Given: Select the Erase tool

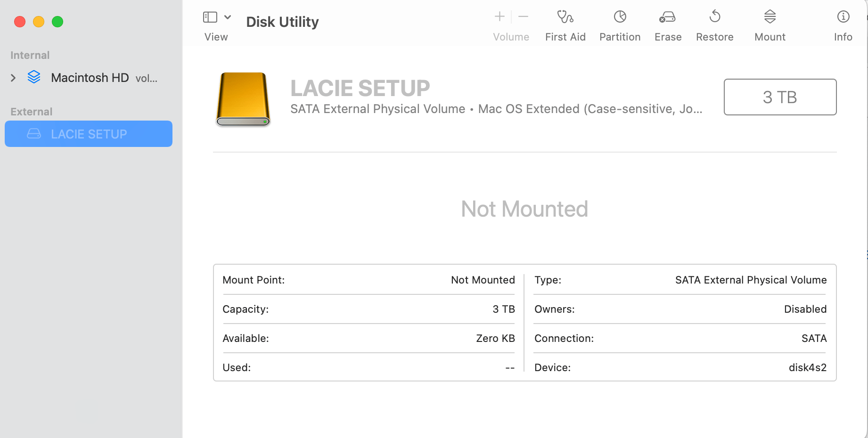Looking at the screenshot, I should [x=668, y=24].
